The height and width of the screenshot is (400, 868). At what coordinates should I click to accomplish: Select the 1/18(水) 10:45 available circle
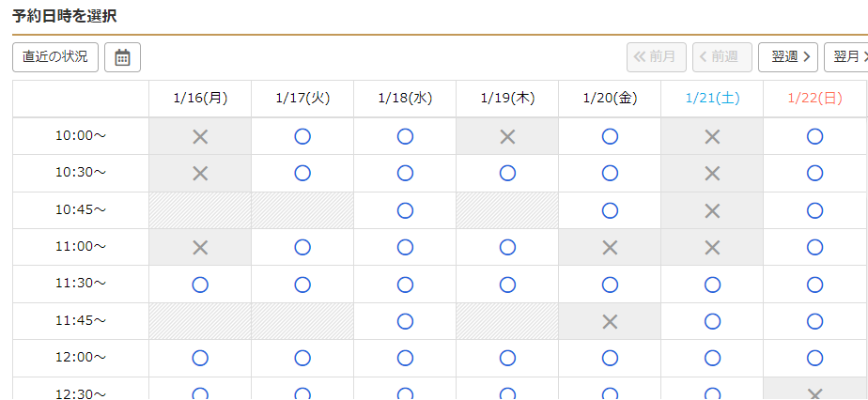(x=405, y=210)
